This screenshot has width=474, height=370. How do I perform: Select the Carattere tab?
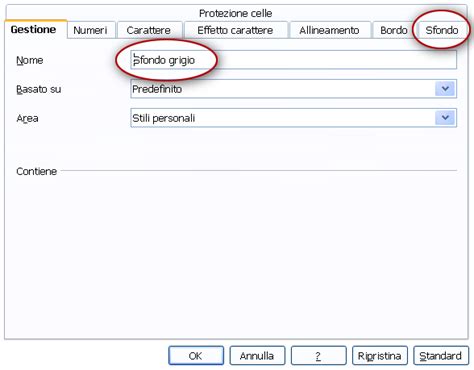(x=149, y=30)
